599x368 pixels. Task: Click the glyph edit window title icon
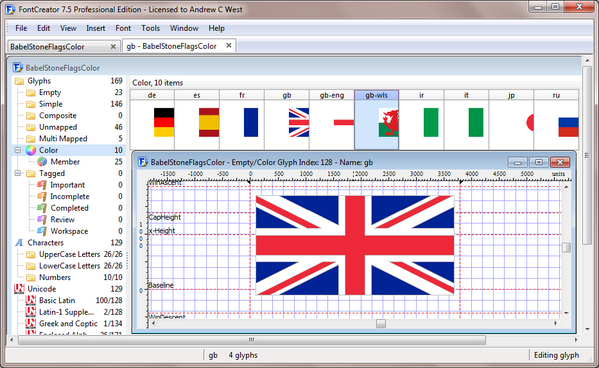[x=142, y=162]
